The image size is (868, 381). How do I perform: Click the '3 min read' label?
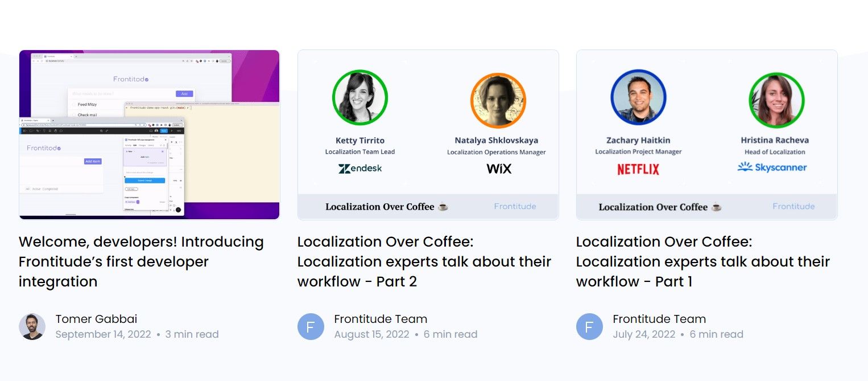pyautogui.click(x=192, y=334)
